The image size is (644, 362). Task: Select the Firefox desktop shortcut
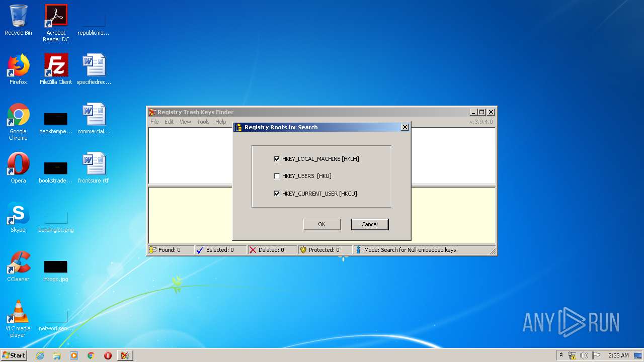pos(18,69)
